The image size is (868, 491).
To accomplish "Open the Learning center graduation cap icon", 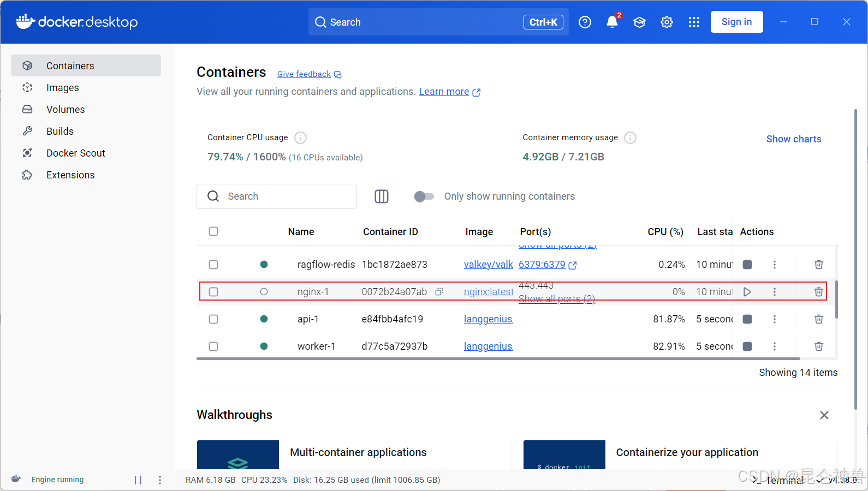I will 639,22.
